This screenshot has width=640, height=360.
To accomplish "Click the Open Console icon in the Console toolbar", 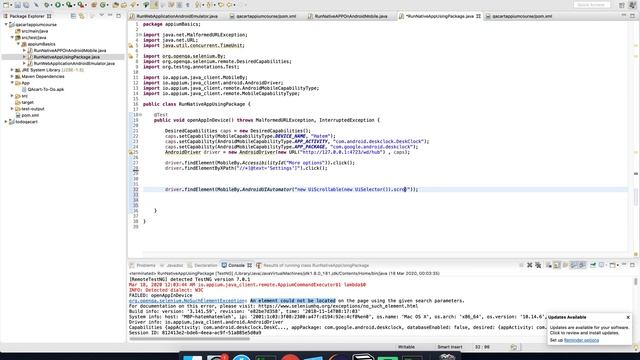I will click(612, 265).
